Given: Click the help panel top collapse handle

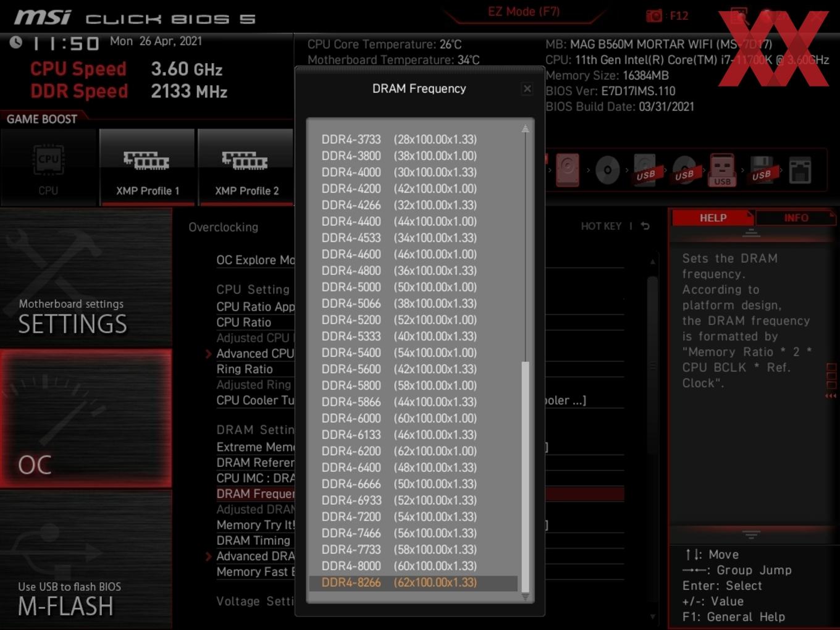Looking at the screenshot, I should (x=751, y=232).
